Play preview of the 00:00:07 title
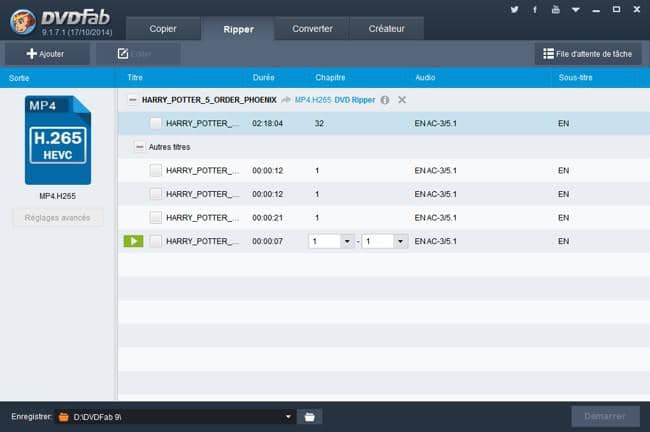 tap(133, 241)
